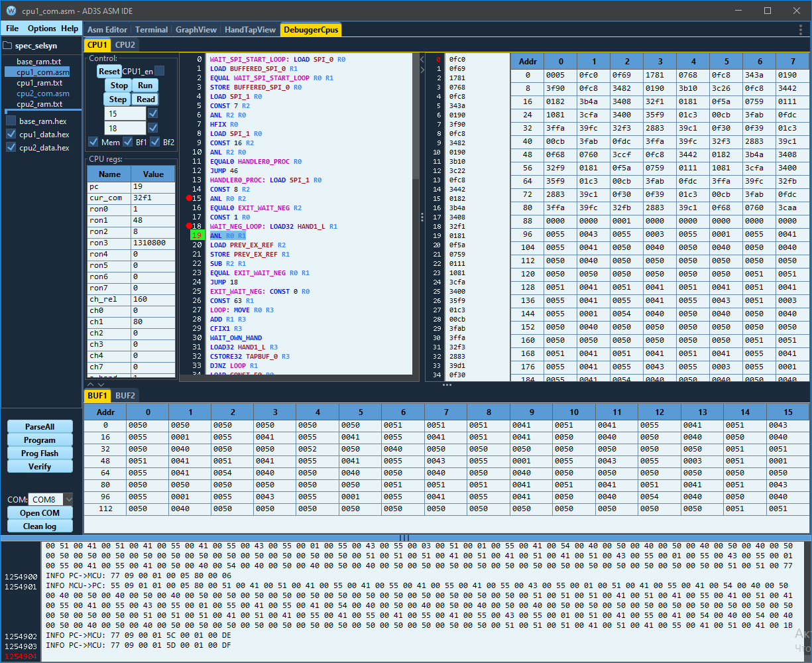Select the 'pc' register row
The image size is (812, 663).
pos(131,186)
